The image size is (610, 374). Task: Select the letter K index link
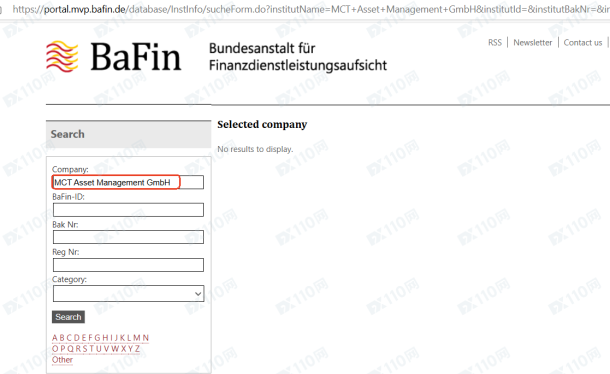point(123,337)
